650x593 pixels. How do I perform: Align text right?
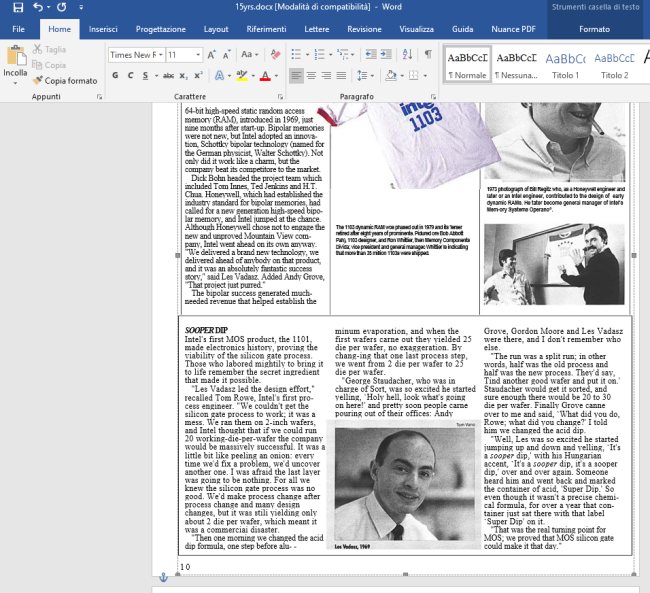pos(326,75)
